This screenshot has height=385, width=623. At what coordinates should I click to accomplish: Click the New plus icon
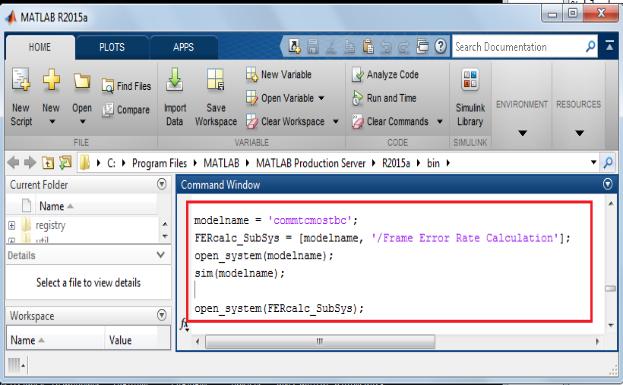(52, 79)
